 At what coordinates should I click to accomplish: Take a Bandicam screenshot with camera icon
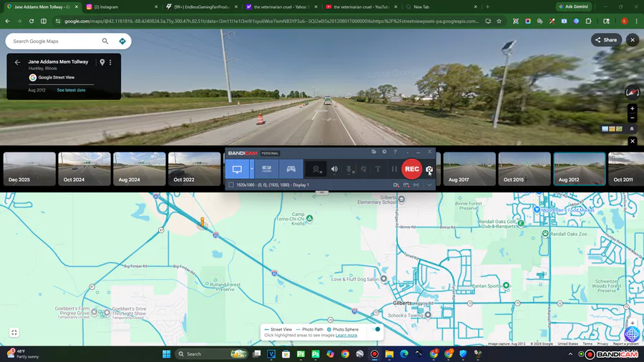429,169
